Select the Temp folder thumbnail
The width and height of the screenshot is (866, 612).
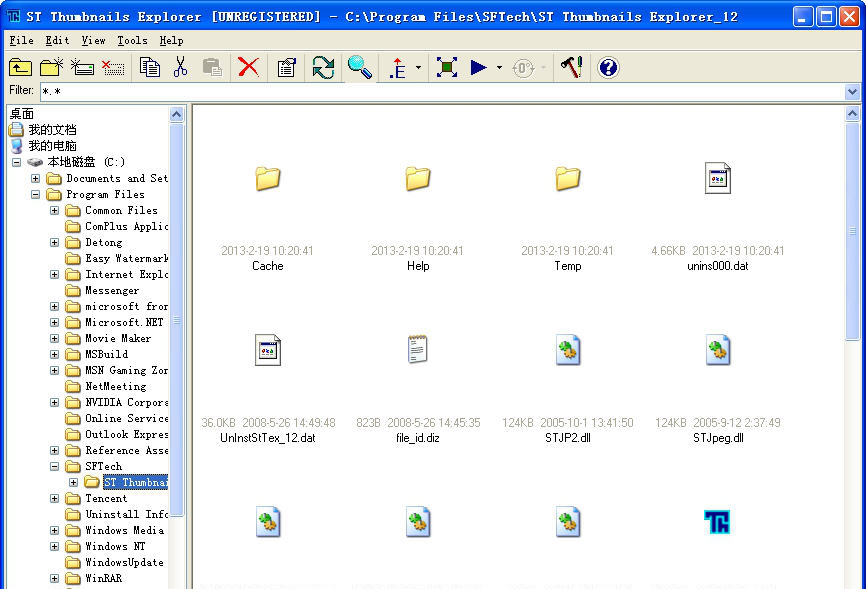point(568,179)
